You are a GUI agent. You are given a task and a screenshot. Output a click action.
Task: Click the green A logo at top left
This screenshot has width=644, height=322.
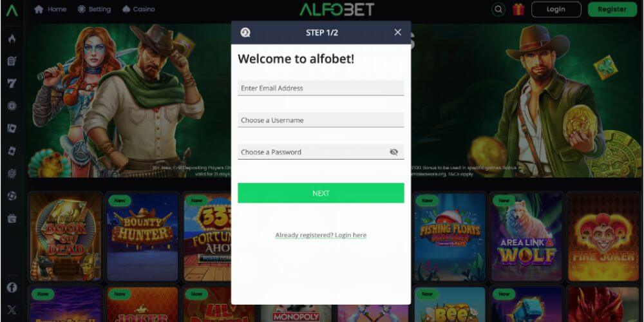[x=12, y=10]
